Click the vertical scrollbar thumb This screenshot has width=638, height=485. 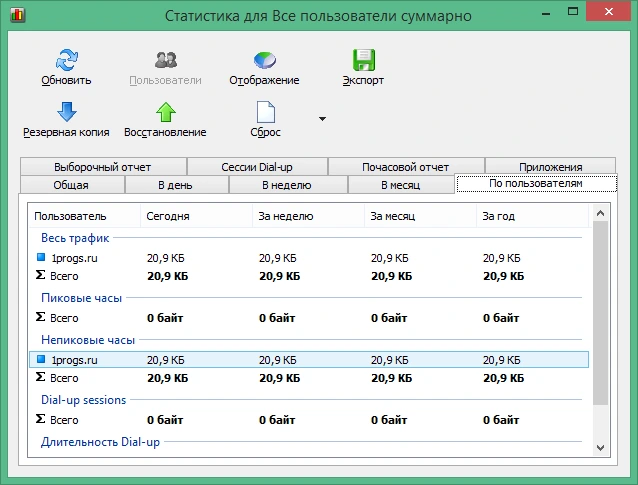click(x=601, y=313)
